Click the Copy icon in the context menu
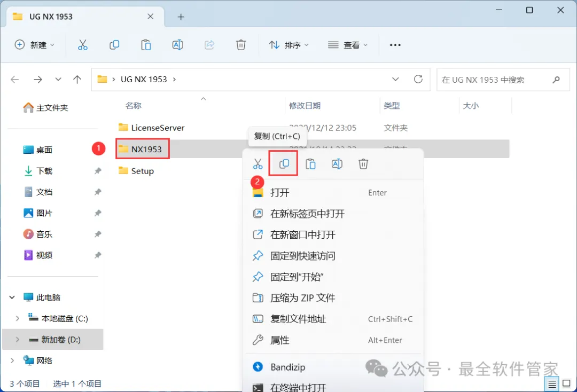Screen dimensions: 577x392 [x=284, y=163]
